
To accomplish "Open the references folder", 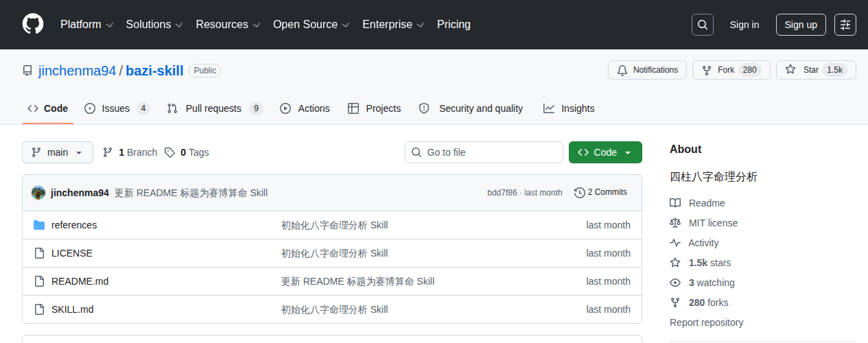I will click(74, 225).
